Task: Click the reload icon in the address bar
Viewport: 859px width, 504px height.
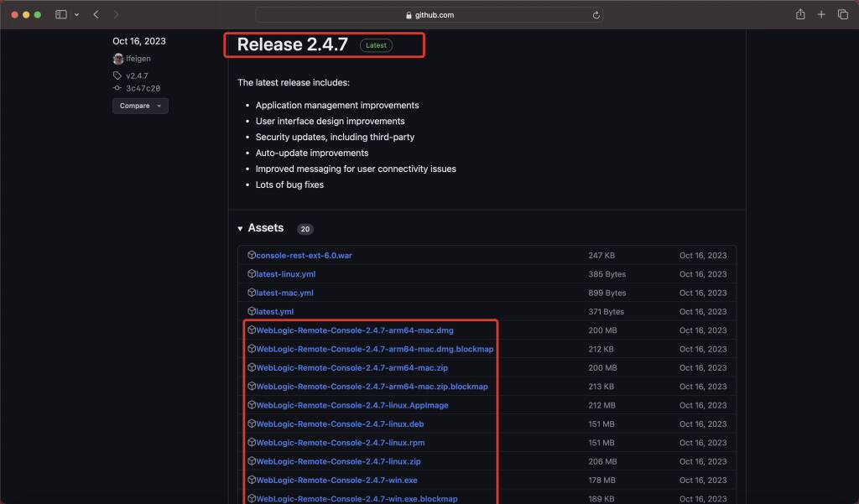Action: coord(596,14)
